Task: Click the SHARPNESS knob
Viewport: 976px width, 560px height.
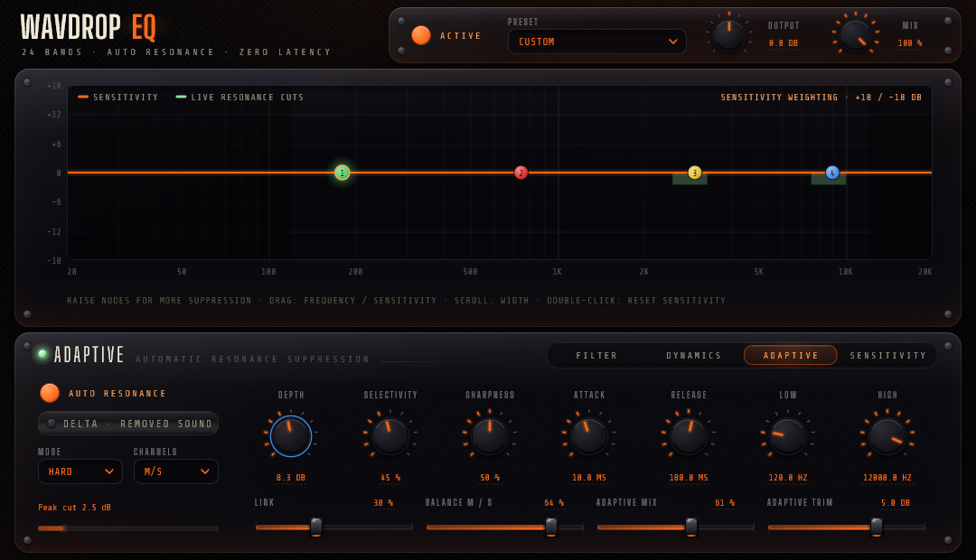Action: 490,436
